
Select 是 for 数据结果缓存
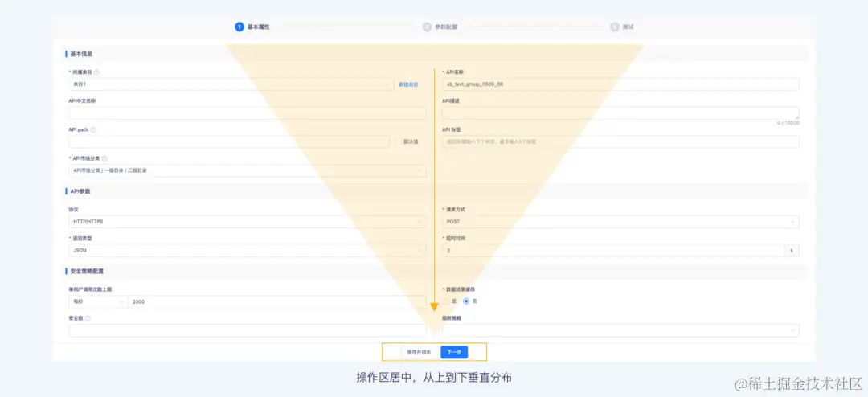point(445,301)
